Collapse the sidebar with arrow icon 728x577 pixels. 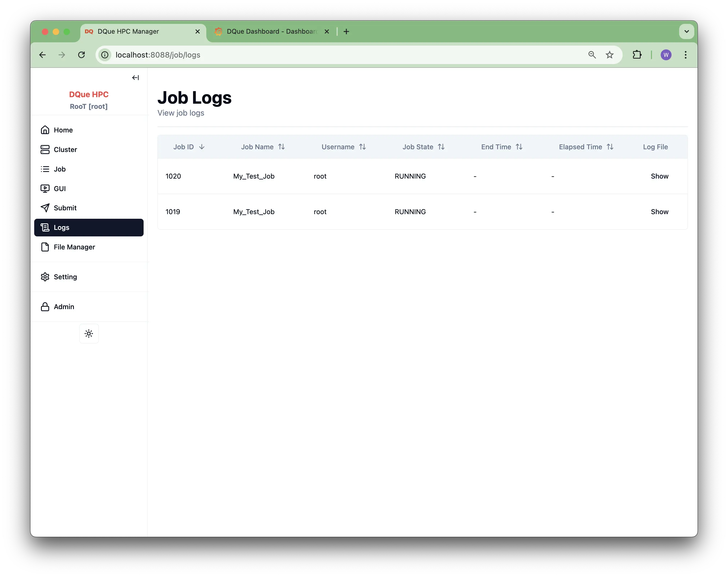click(135, 78)
